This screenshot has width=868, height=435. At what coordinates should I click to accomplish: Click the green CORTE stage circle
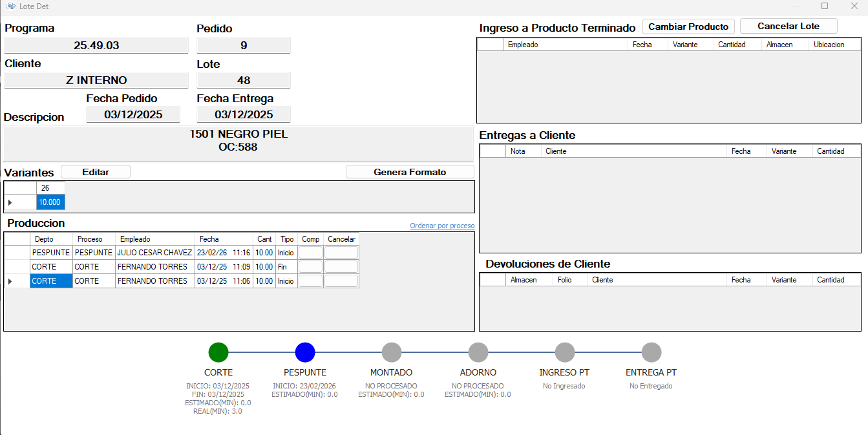[x=218, y=352]
